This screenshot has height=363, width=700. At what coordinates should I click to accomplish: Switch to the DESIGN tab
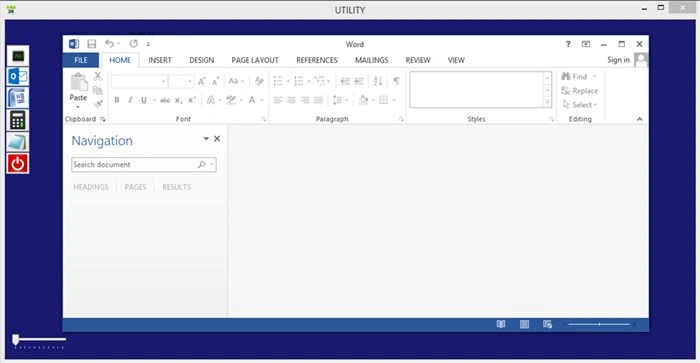click(201, 60)
